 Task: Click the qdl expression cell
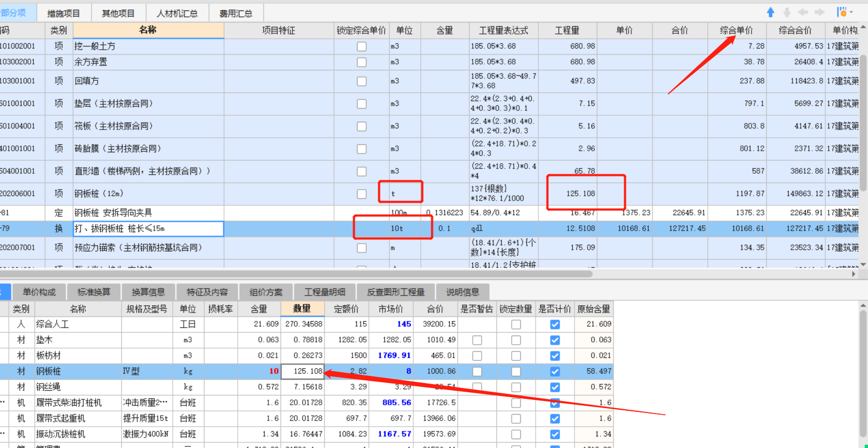pyautogui.click(x=503, y=229)
